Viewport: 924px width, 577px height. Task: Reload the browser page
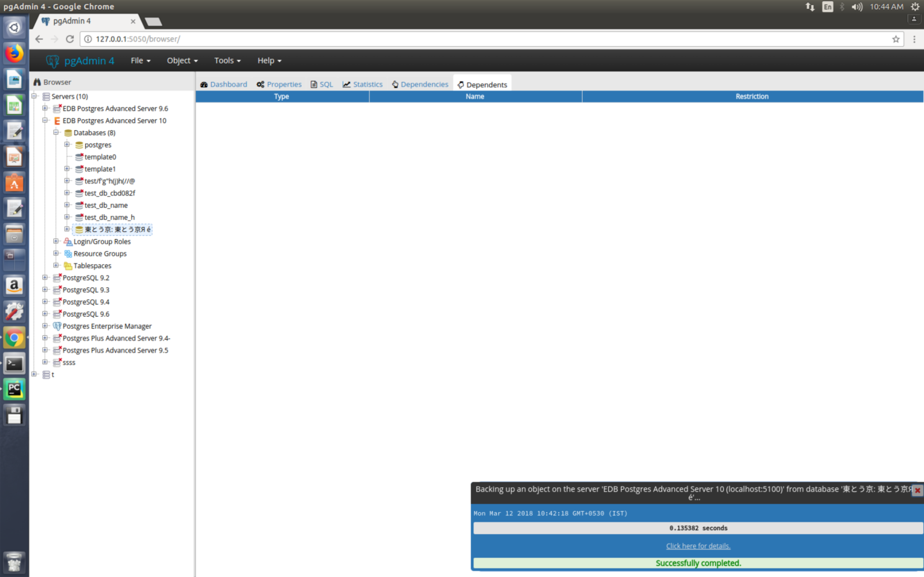(70, 39)
